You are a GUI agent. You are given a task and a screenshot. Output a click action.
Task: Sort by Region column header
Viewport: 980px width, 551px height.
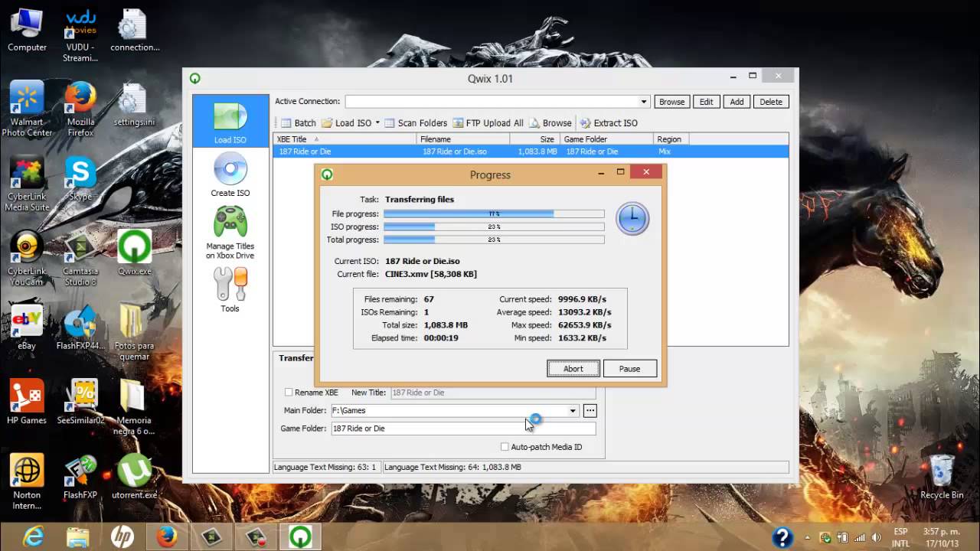tap(671, 139)
